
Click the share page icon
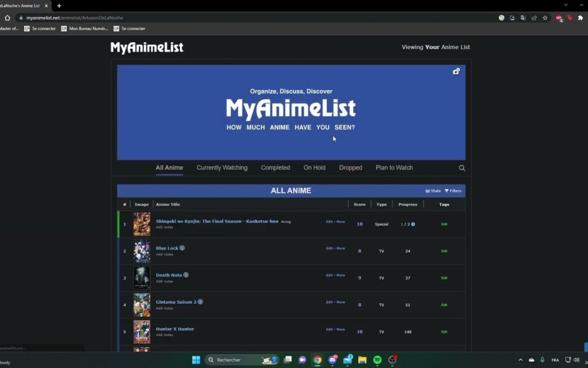pos(534,17)
